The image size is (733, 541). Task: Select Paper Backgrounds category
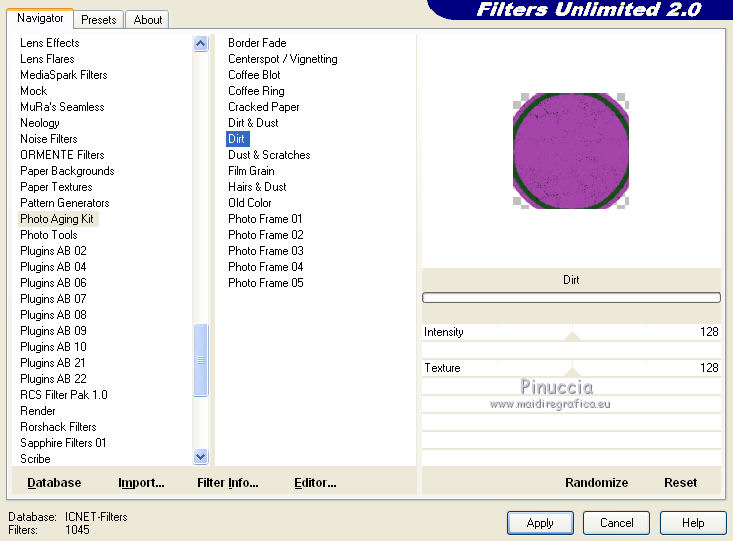(x=67, y=171)
